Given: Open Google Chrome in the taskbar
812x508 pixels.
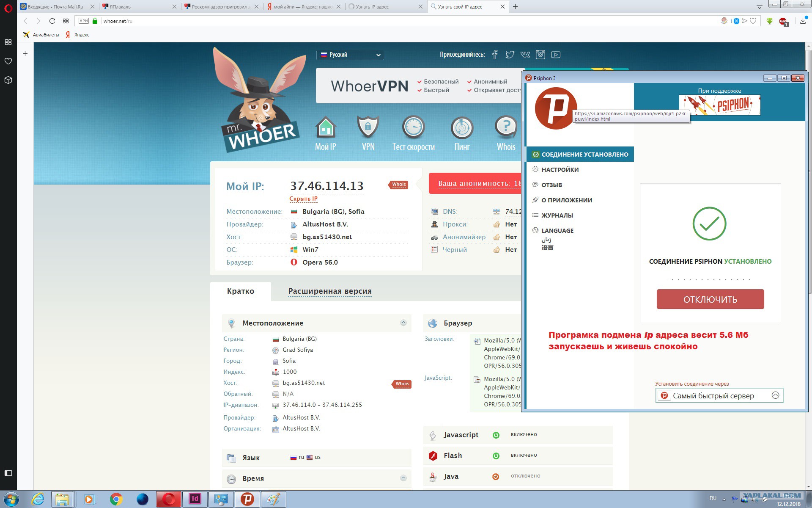Looking at the screenshot, I should [x=116, y=500].
